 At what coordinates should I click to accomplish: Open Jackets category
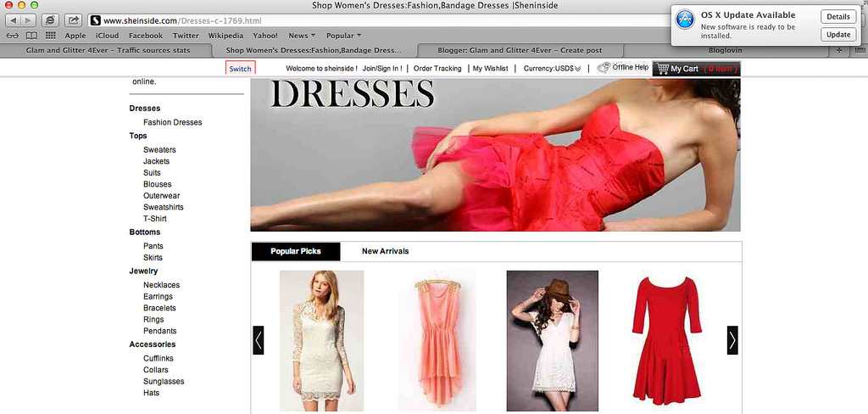pos(157,161)
